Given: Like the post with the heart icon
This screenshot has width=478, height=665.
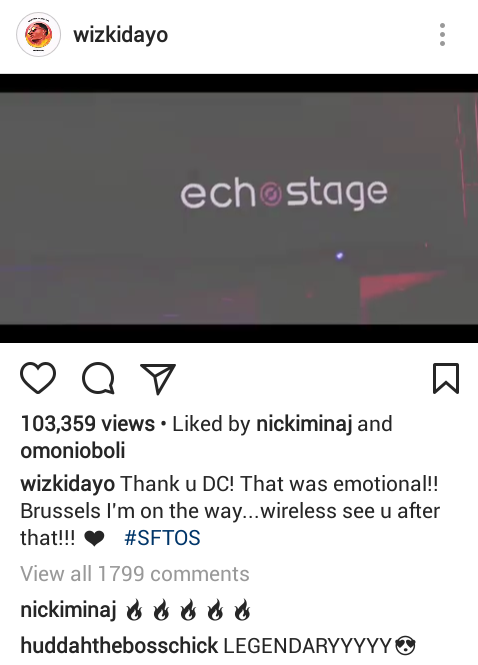Looking at the screenshot, I should coord(38,378).
